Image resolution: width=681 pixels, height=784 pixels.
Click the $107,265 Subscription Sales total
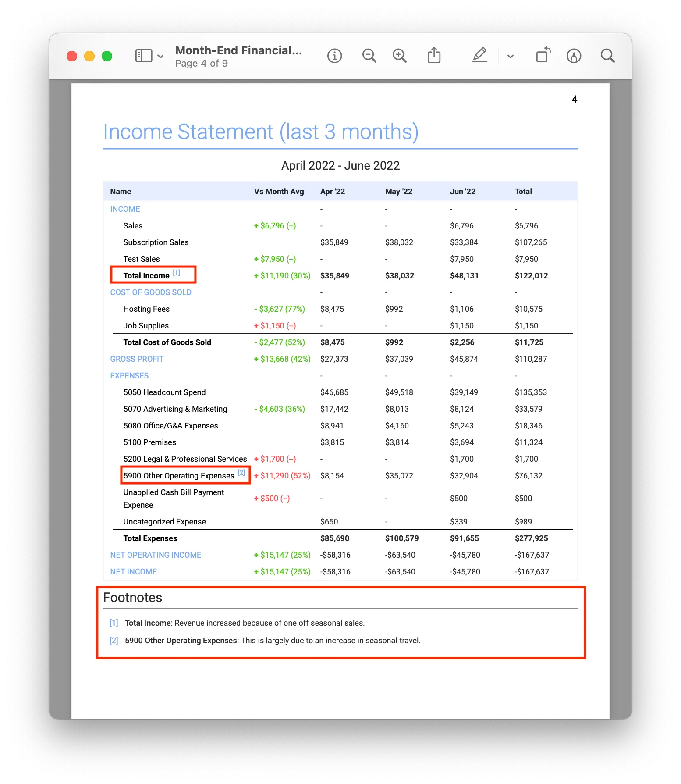pyautogui.click(x=531, y=242)
